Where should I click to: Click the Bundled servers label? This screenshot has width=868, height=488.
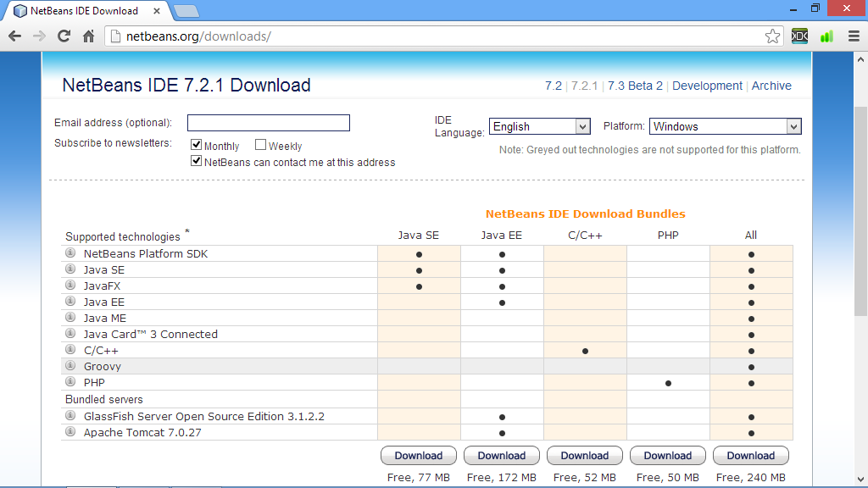[104, 400]
